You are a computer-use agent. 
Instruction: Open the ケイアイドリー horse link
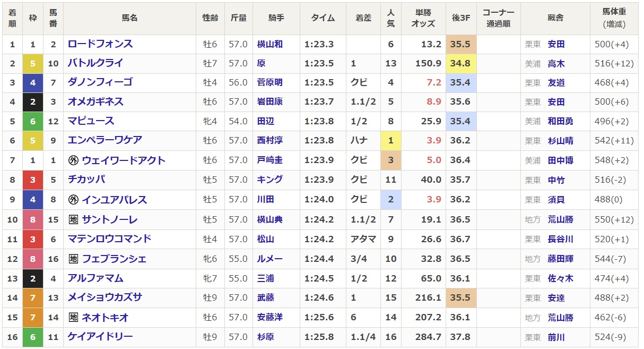[x=100, y=337]
